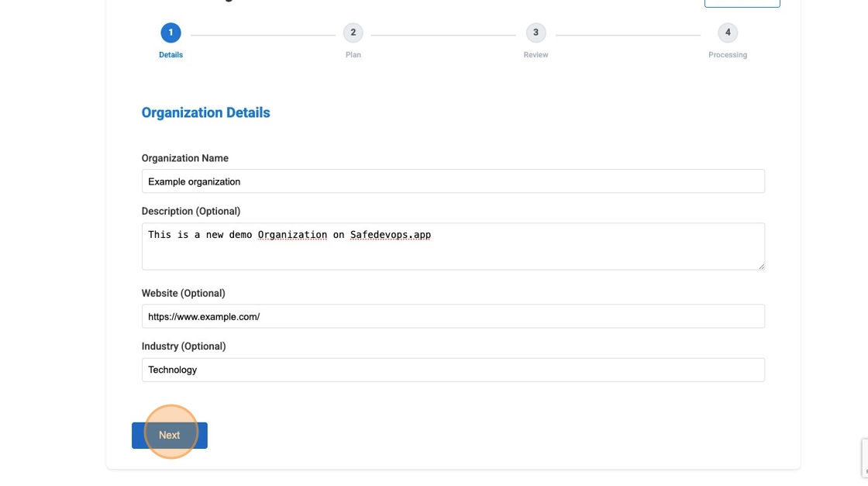Image resolution: width=868 pixels, height=486 pixels.
Task: Click the Review step label
Action: (536, 54)
